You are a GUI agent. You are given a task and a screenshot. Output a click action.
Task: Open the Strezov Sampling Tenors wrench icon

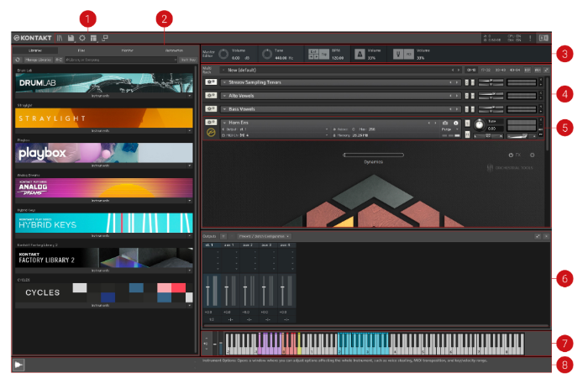[x=211, y=82]
